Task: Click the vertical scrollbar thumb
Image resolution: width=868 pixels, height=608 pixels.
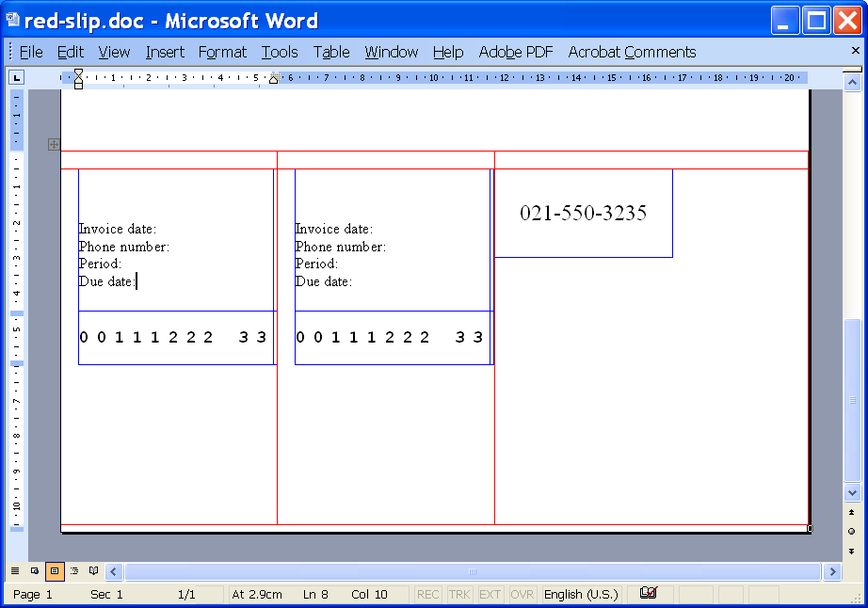Action: [x=853, y=400]
